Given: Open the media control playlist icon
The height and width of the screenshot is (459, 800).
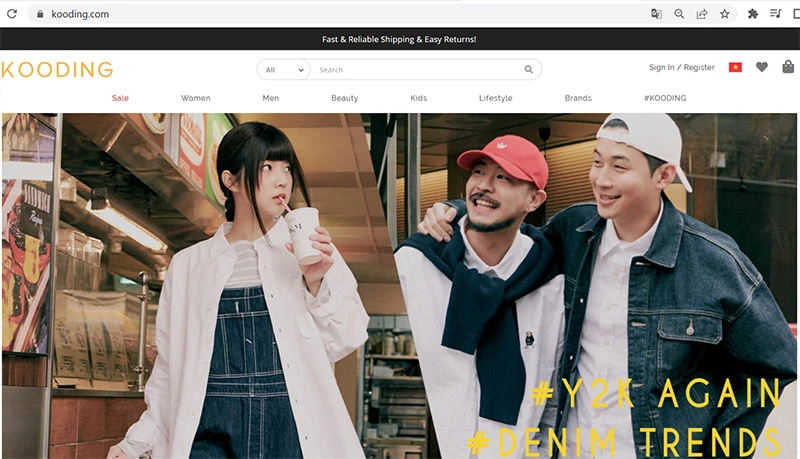Looking at the screenshot, I should 776,14.
